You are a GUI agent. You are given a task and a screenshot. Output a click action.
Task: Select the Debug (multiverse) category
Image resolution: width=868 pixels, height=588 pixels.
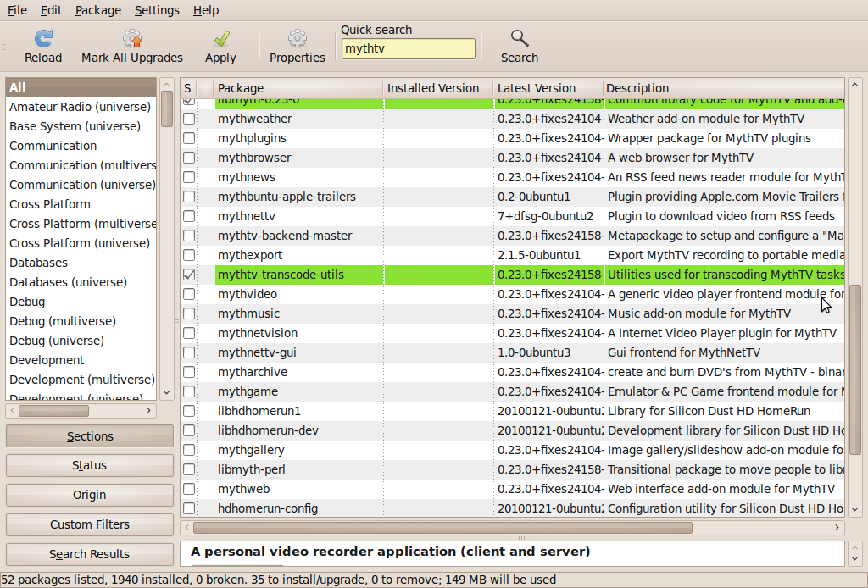81,321
